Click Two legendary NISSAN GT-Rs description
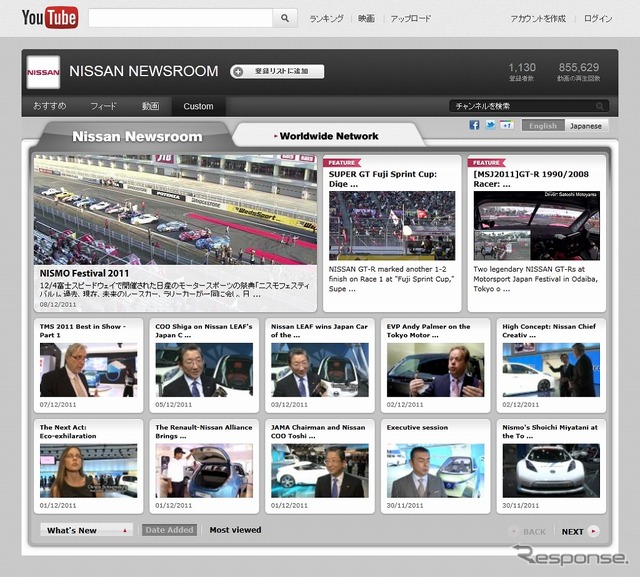 tap(536, 279)
